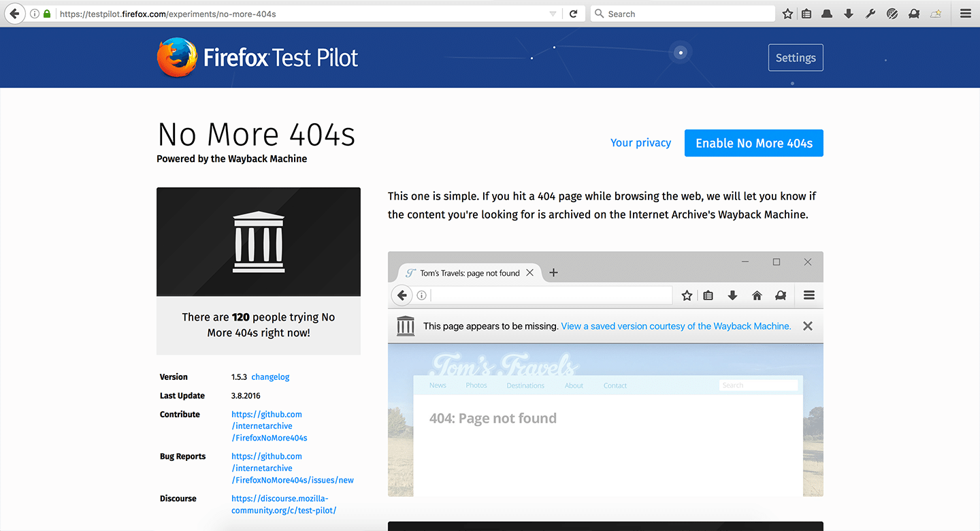Reload the page with the refresh icon
The image size is (980, 531).
(574, 14)
